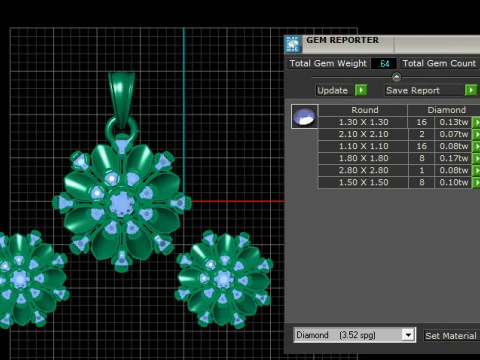This screenshot has width=480, height=360.
Task: Click the 0.13tw weight cell
Action: pos(453,122)
